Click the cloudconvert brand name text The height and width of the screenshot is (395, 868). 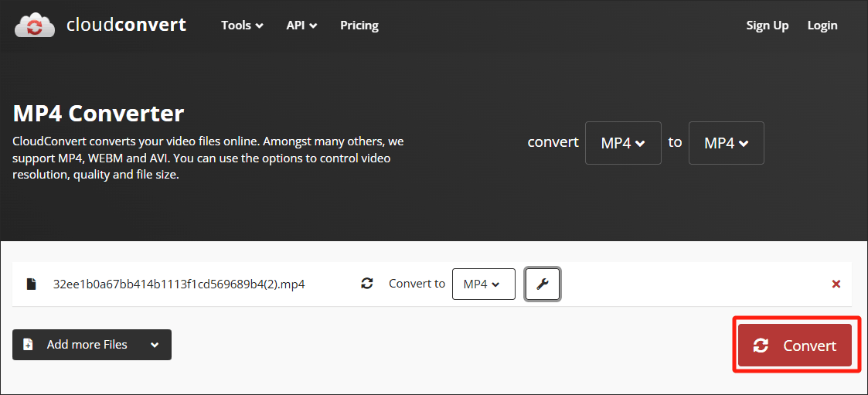(126, 25)
